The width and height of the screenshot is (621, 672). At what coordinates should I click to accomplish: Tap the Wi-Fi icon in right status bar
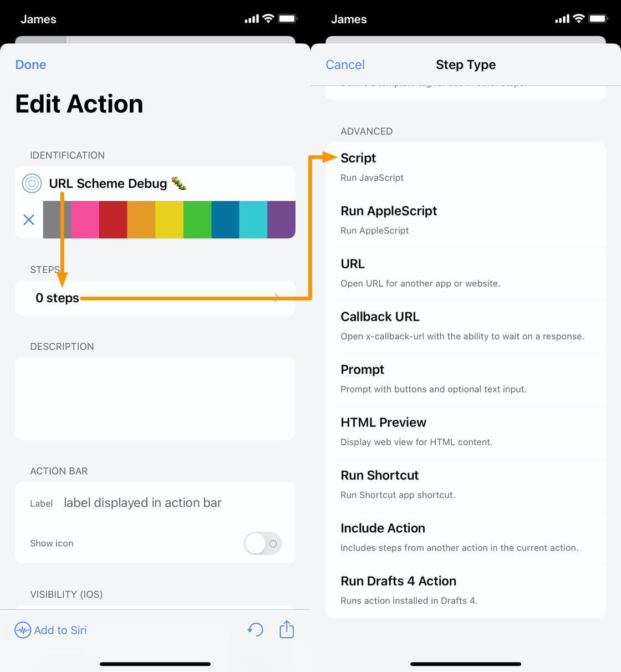(x=579, y=18)
